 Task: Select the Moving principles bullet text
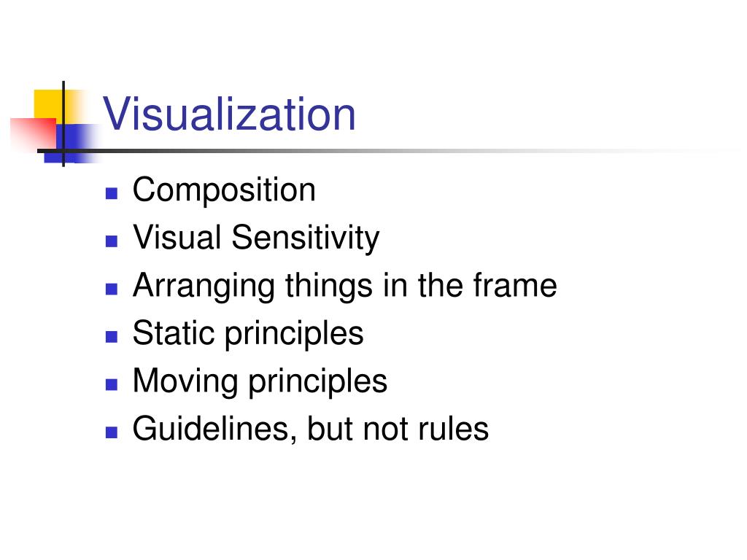click(260, 381)
